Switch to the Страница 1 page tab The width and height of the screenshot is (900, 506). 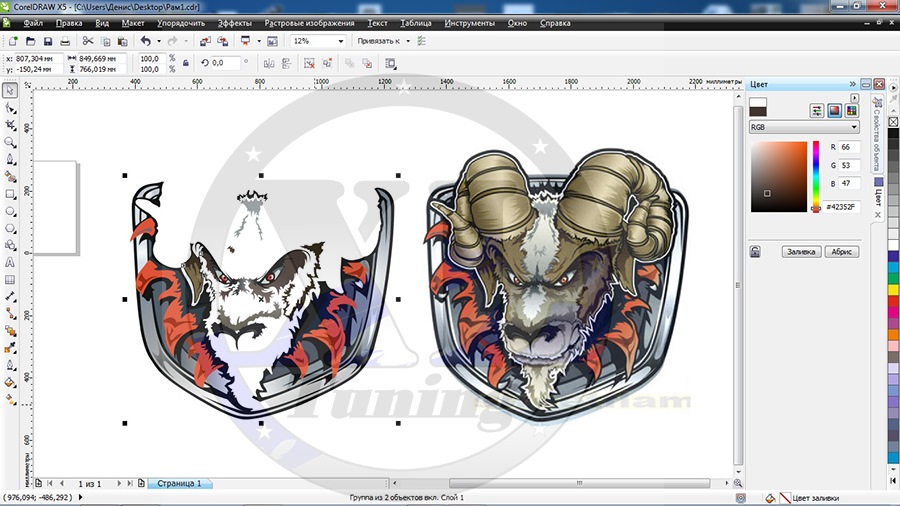179,484
